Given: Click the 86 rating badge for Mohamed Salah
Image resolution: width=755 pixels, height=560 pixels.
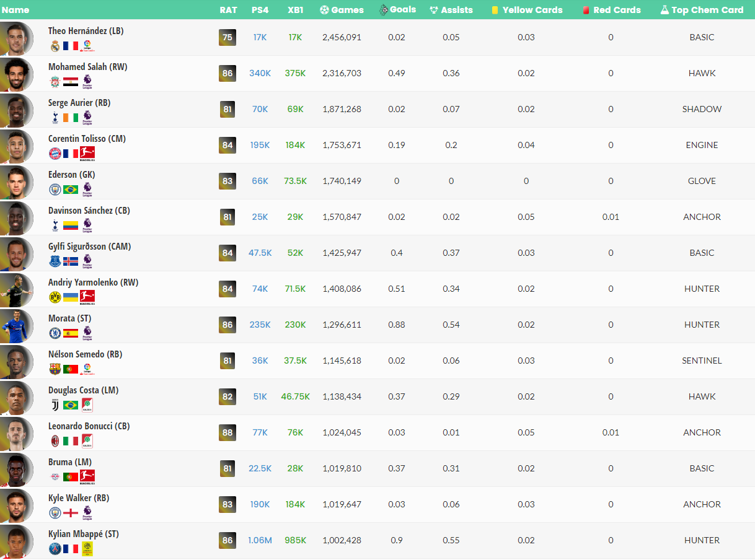Looking at the screenshot, I should point(227,73).
